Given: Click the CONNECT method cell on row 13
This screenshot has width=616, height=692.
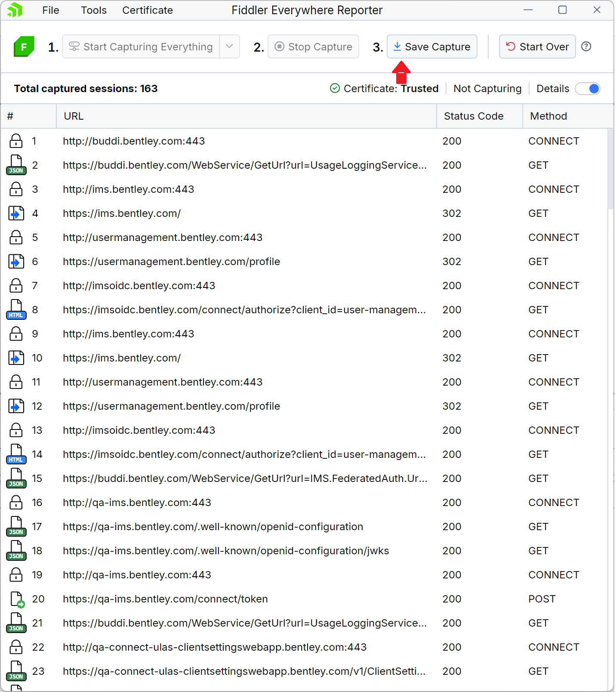Looking at the screenshot, I should coord(554,430).
